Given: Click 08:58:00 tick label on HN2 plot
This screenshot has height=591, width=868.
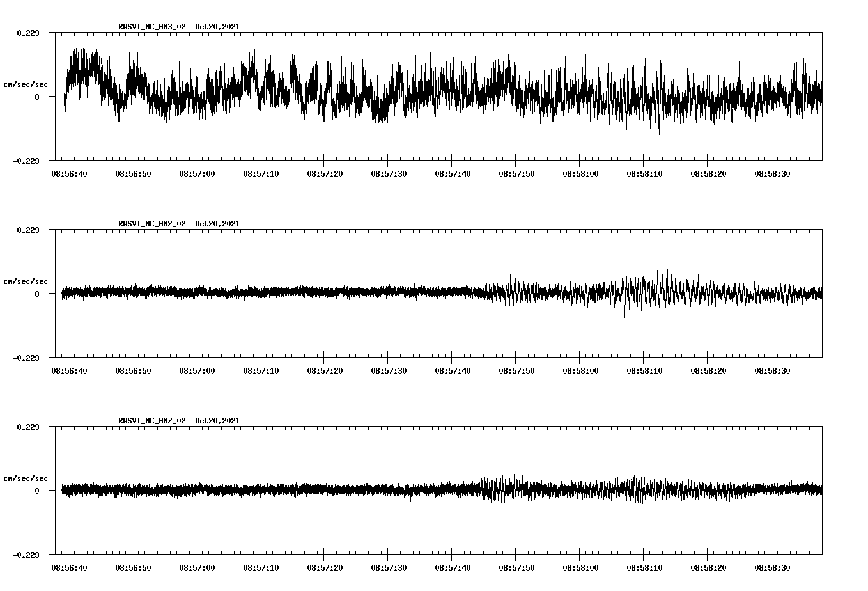Looking at the screenshot, I should [580, 371].
